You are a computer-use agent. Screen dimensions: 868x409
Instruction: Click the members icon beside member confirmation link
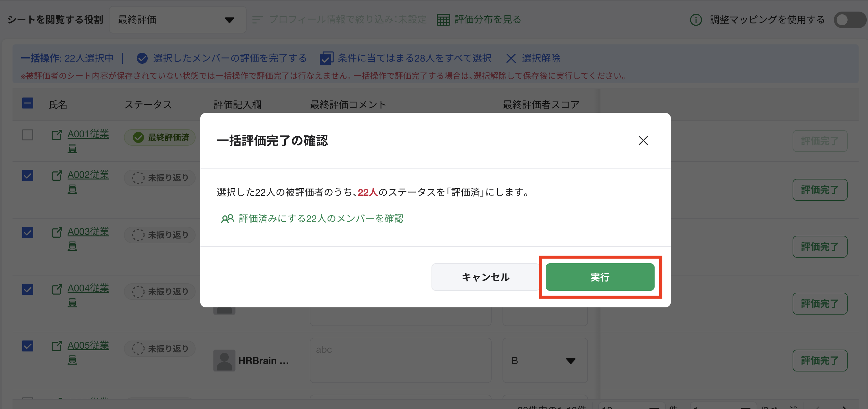pos(227,219)
